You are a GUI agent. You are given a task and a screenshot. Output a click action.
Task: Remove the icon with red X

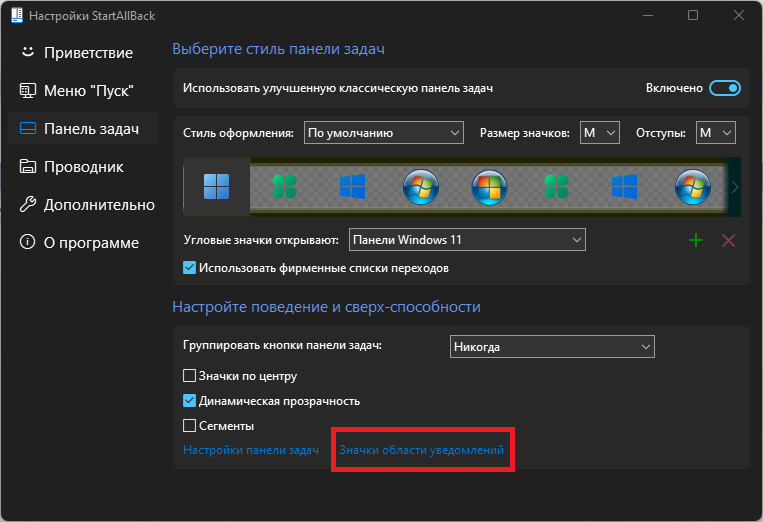(728, 240)
